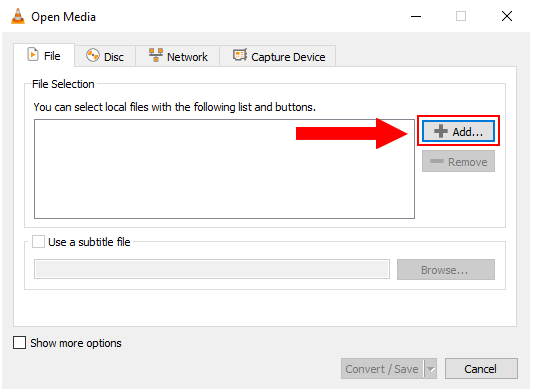Click the Network tab network icon

pos(156,55)
